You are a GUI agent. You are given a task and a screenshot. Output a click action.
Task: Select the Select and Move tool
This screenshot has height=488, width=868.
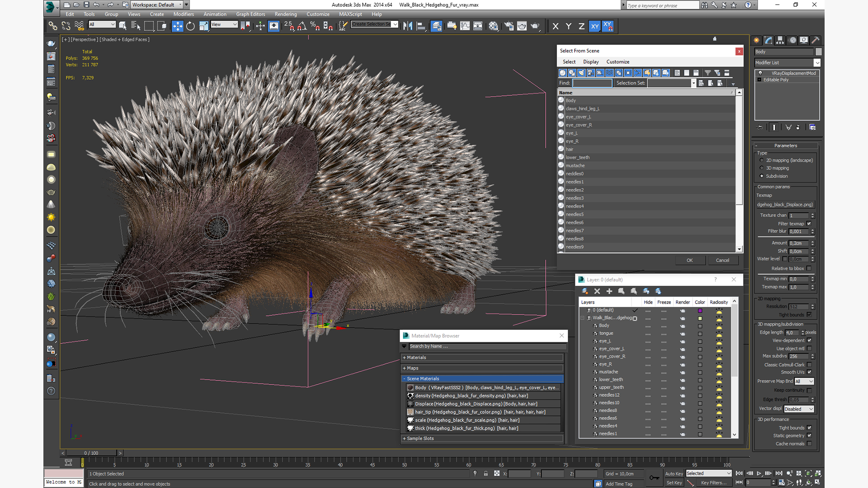pyautogui.click(x=177, y=26)
